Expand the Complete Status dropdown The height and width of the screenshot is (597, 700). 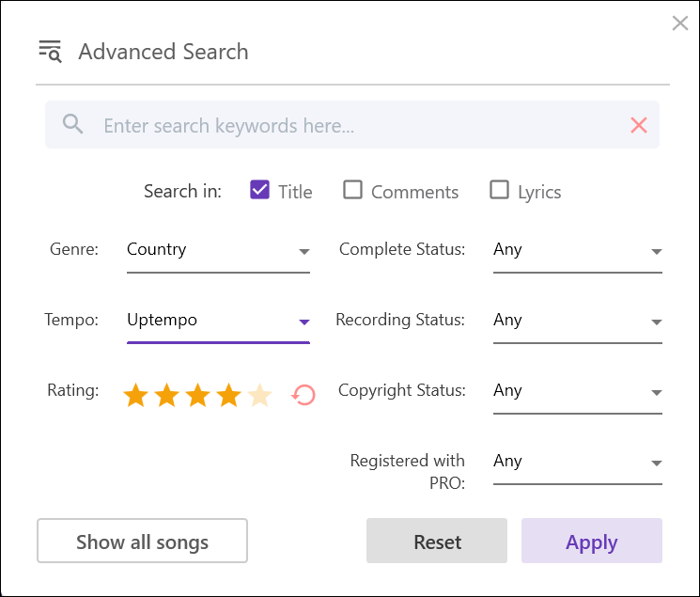[x=577, y=251]
